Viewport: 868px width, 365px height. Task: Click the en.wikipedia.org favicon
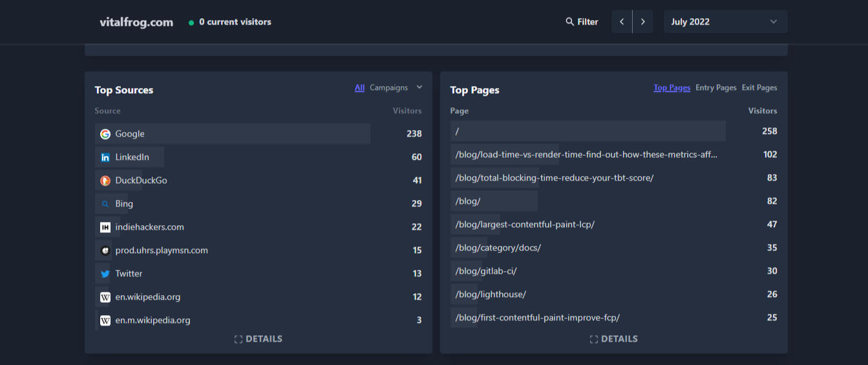(105, 297)
